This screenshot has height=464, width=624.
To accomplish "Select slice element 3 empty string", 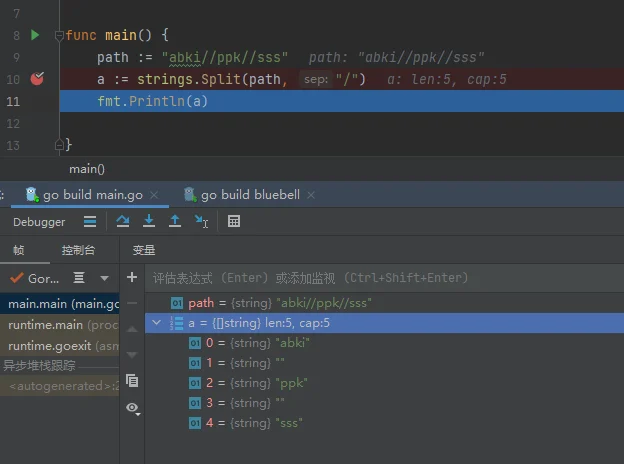I will (384, 403).
